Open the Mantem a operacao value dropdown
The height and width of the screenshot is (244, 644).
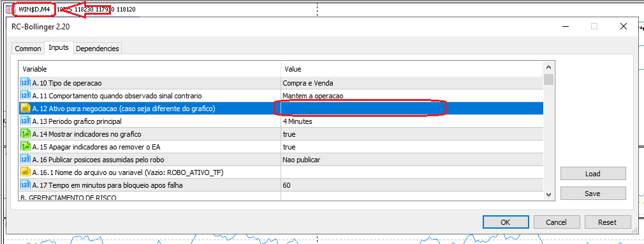(412, 96)
